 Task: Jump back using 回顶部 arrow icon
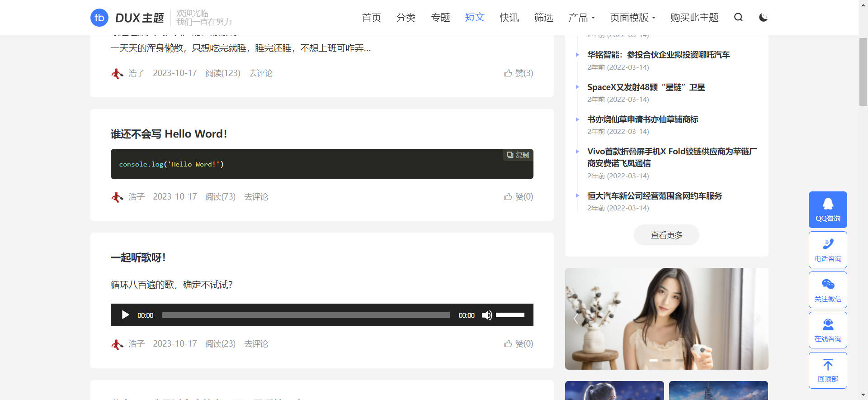[827, 365]
